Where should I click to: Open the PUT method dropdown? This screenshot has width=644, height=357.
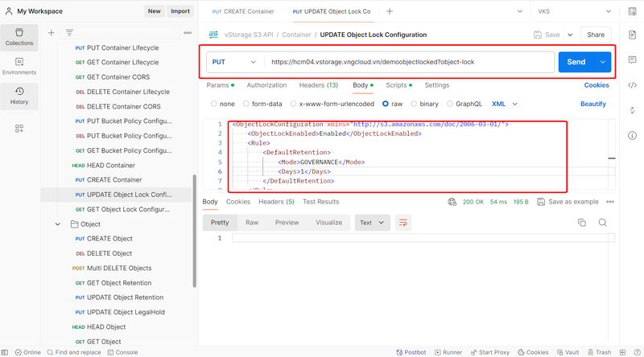pos(234,62)
